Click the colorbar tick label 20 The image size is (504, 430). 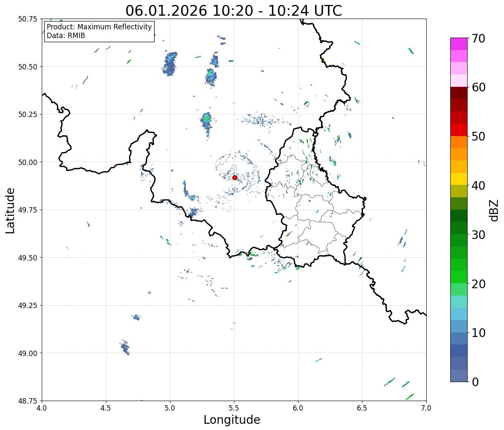478,284
